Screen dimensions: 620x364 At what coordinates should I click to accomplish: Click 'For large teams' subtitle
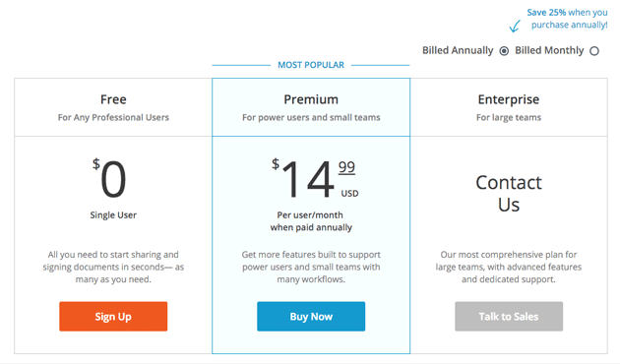tap(509, 117)
